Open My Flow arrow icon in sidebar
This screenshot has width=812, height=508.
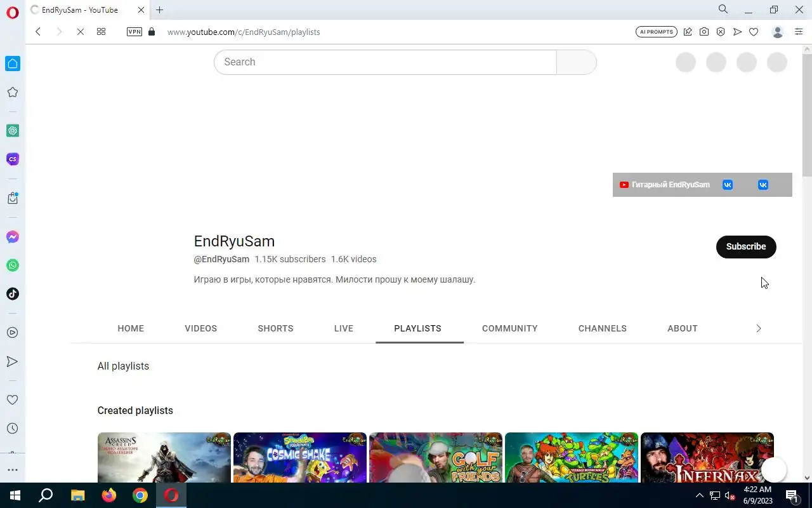(x=13, y=361)
